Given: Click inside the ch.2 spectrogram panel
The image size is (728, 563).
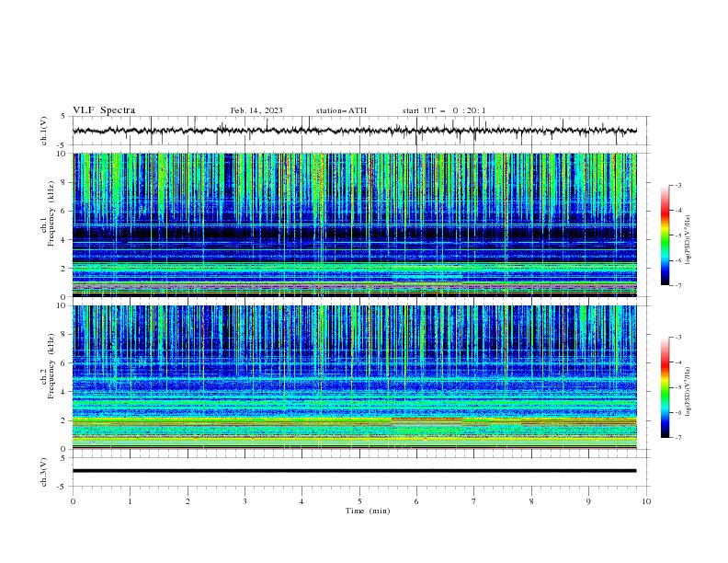Looking at the screenshot, I should coord(355,377).
